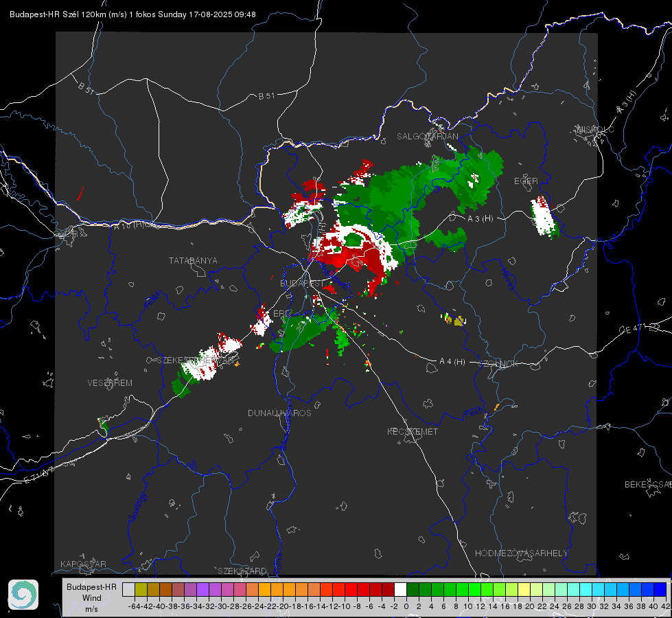Viewport: 672px width, 618px height.
Task: Click the HÓDMEZŐVÁSÁRHELY city label
Action: (x=521, y=553)
